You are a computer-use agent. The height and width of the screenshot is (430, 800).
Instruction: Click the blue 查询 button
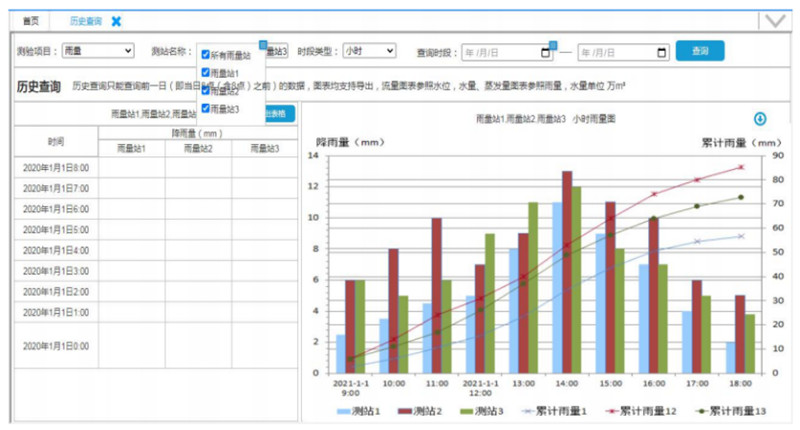[x=700, y=50]
